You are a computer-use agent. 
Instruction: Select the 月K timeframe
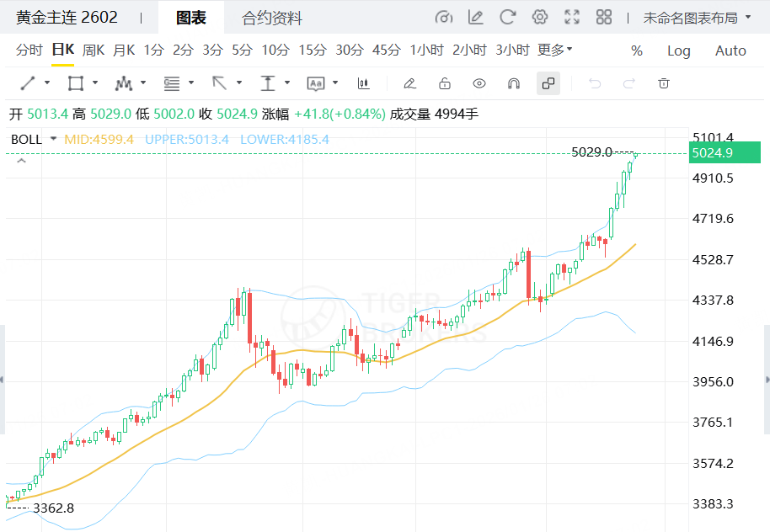click(124, 50)
